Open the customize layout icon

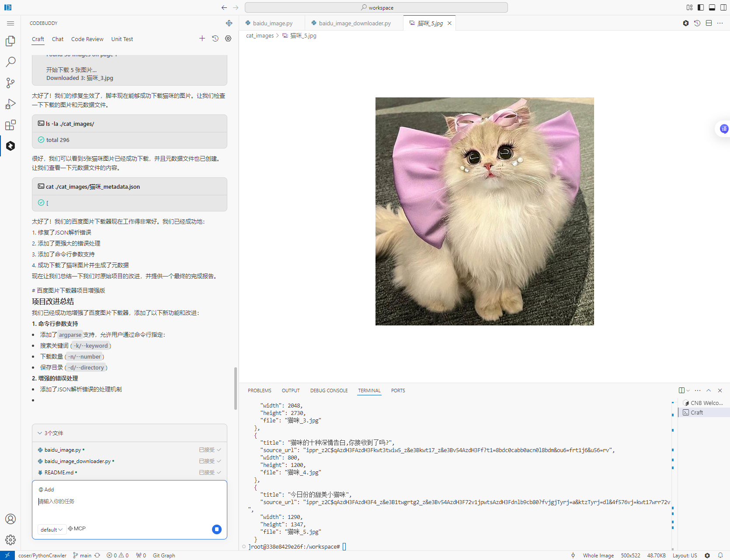pyautogui.click(x=689, y=7)
